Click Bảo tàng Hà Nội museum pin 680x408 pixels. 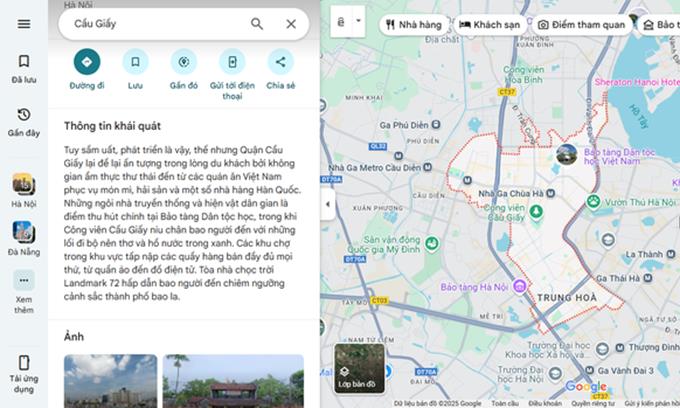point(520,286)
